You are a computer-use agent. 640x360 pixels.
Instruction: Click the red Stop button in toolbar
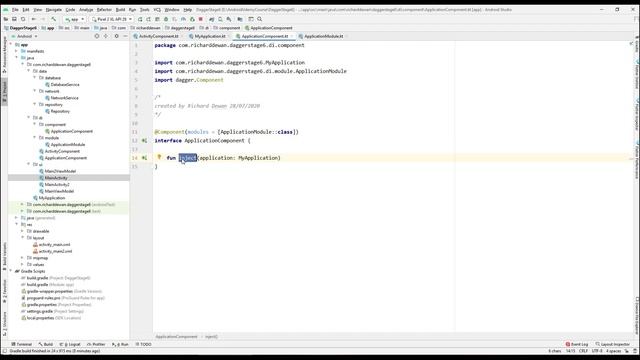[x=201, y=19]
